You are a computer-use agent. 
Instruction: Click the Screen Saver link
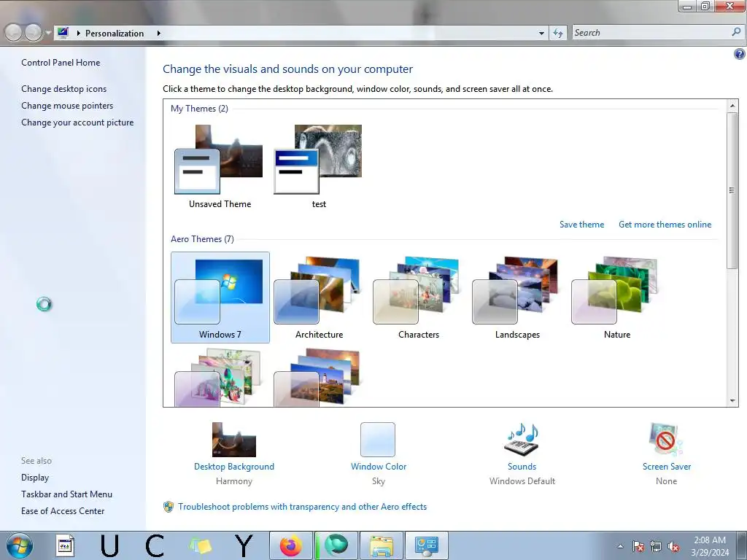pos(667,467)
